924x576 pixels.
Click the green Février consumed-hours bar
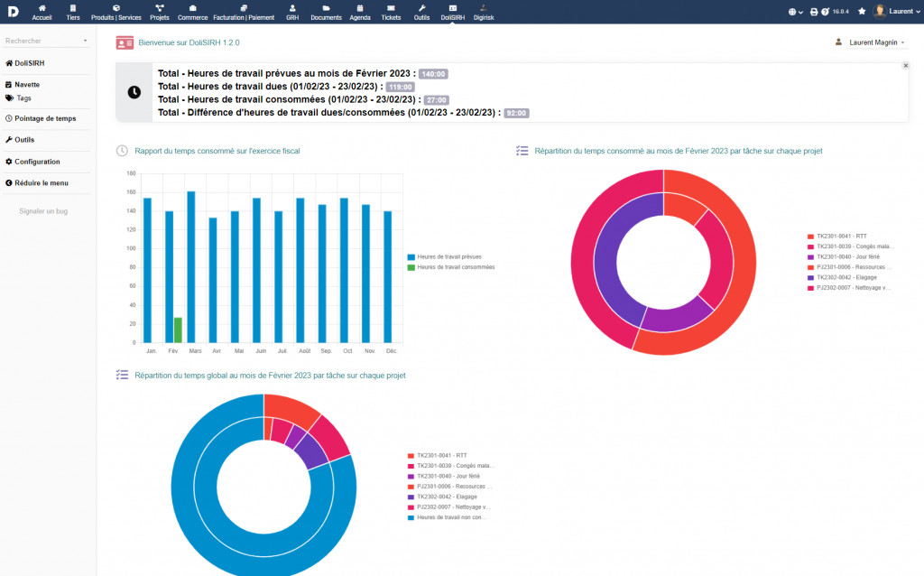(x=178, y=330)
